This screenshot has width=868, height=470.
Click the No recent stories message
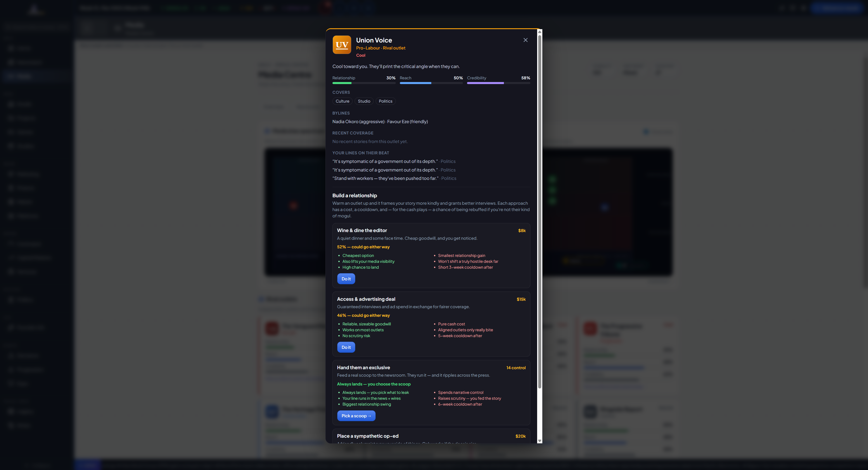pyautogui.click(x=370, y=142)
